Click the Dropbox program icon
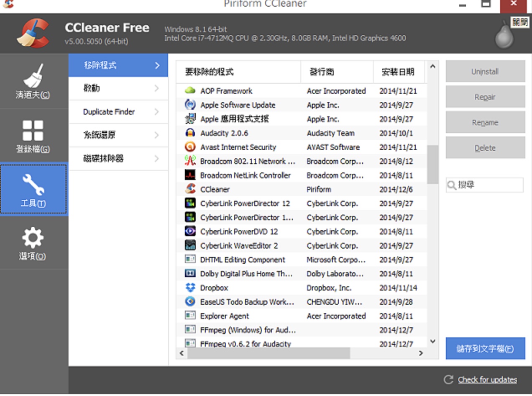The height and width of the screenshot is (396, 532). click(x=190, y=288)
